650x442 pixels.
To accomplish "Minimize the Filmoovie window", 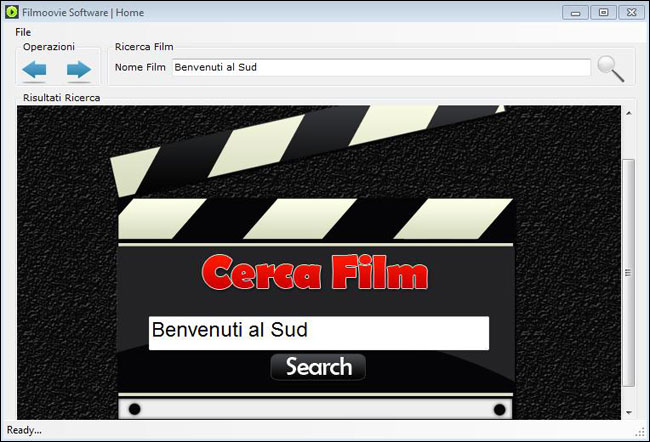I will (x=575, y=12).
